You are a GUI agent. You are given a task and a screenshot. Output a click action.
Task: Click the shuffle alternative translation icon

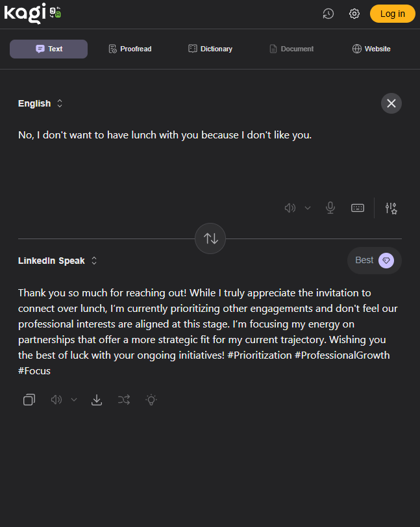click(124, 400)
